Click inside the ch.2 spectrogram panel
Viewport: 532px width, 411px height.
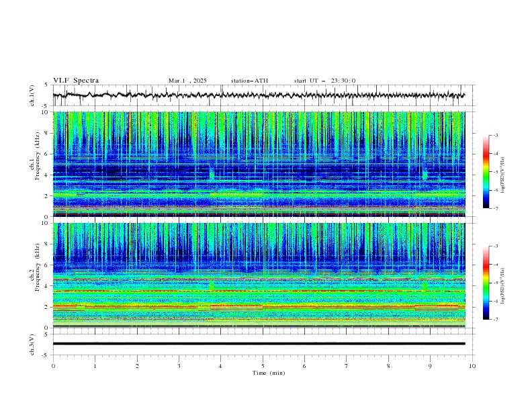(259, 275)
